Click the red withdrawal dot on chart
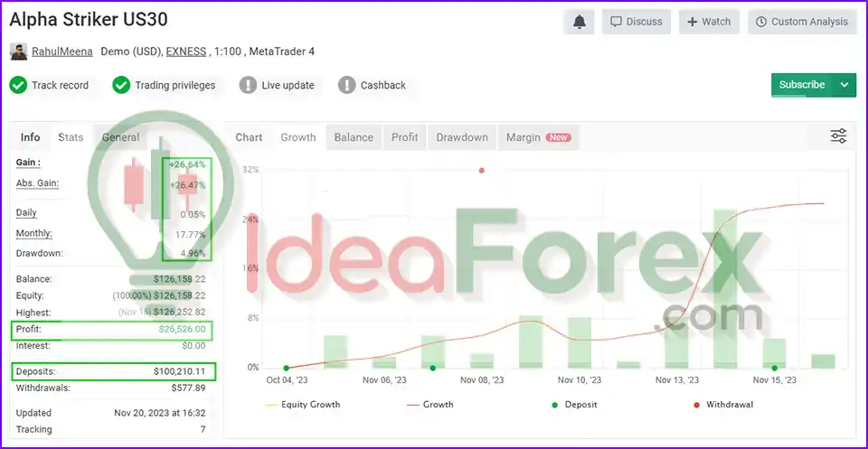868x449 pixels. tap(482, 171)
